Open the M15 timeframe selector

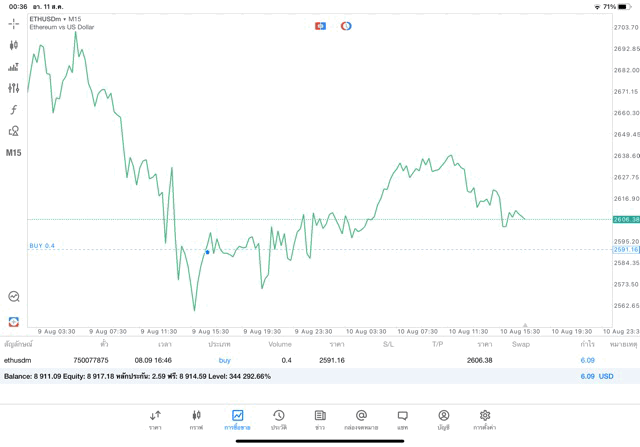point(13,153)
